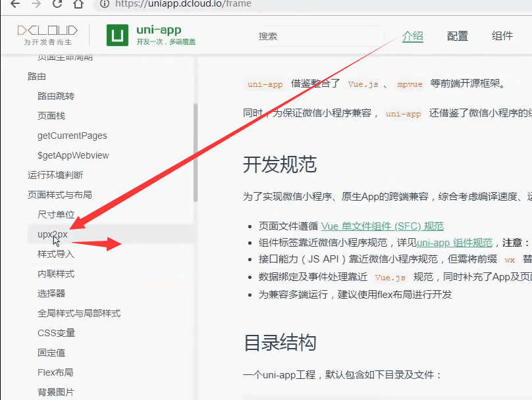
Task: Click the 开发一次，多端覆盖 slogan text
Action: [x=166, y=41]
